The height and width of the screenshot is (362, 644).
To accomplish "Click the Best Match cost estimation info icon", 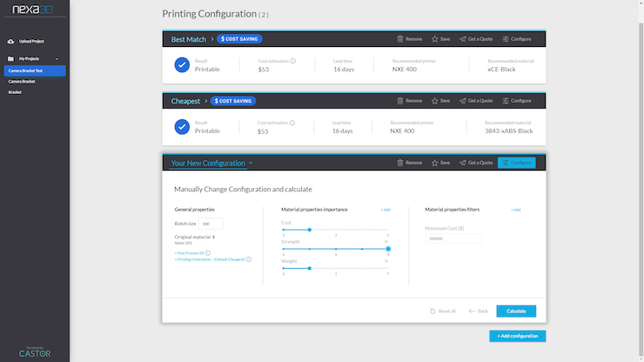I will tap(292, 61).
